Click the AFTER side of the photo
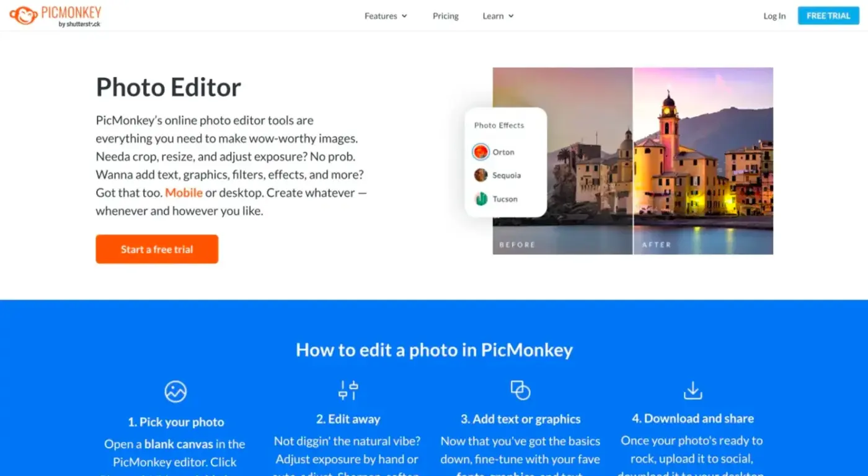 tap(704, 161)
